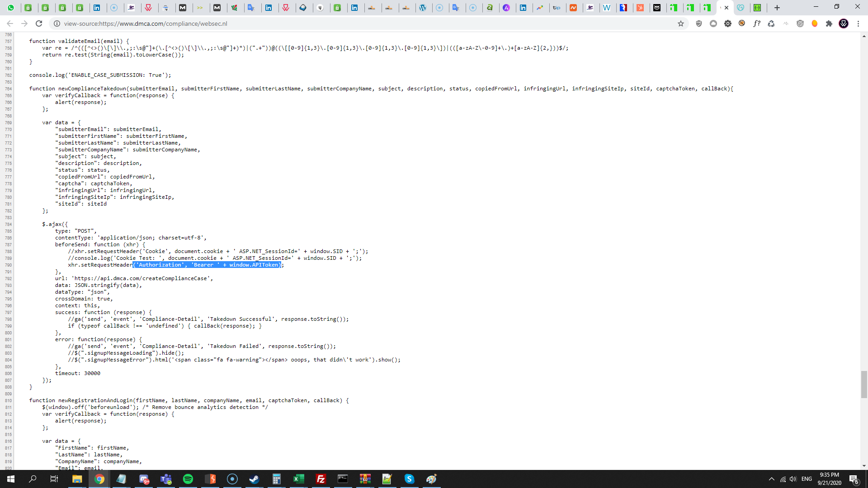The height and width of the screenshot is (488, 868).
Task: Open the HubSpot tab
Action: point(640,8)
